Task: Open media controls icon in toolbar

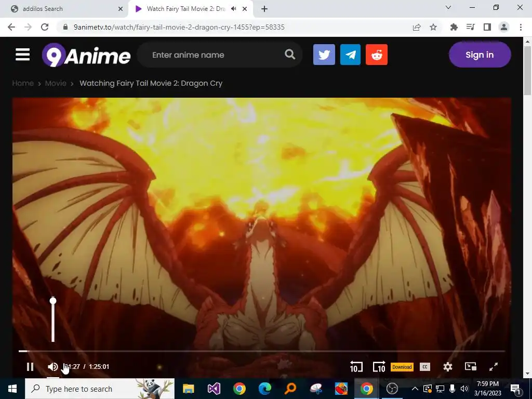Action: click(471, 27)
